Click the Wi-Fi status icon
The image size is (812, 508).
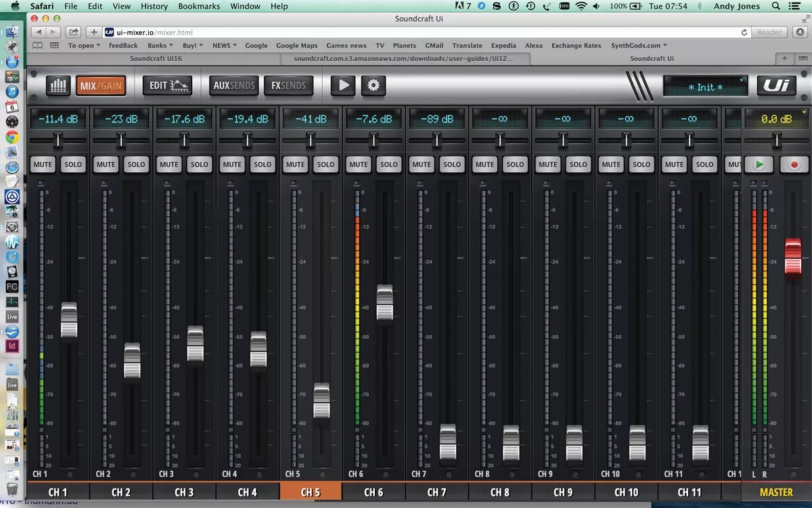(x=581, y=6)
